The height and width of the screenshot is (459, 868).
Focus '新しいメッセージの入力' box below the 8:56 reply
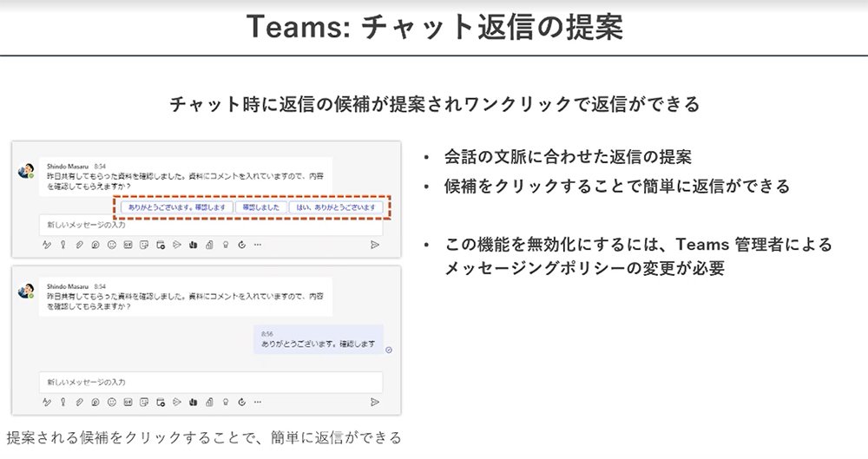(x=211, y=383)
